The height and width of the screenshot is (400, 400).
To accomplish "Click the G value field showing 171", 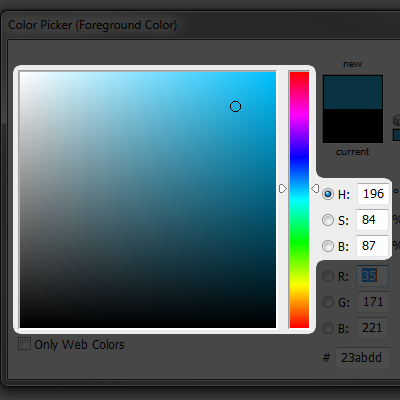I will (373, 302).
